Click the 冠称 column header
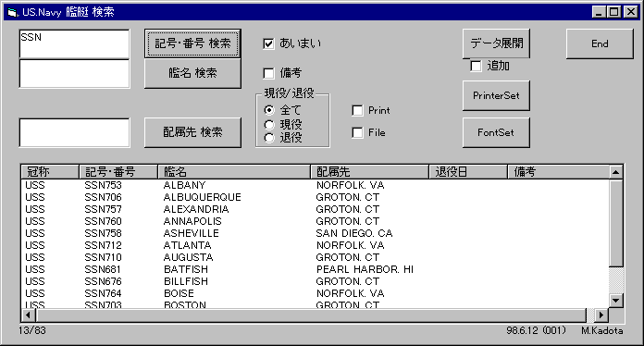644x346 pixels. [x=50, y=171]
